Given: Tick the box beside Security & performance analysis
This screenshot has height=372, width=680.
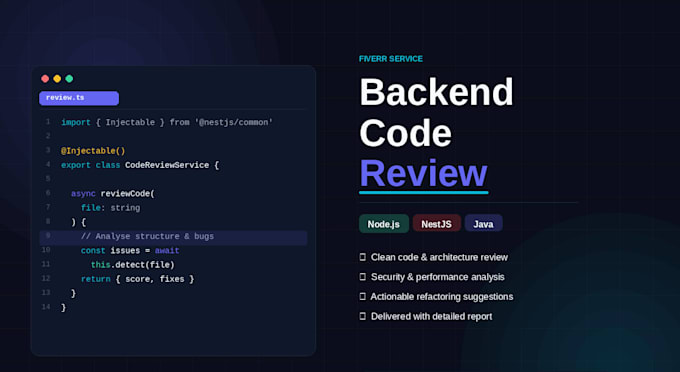Looking at the screenshot, I should [x=363, y=277].
